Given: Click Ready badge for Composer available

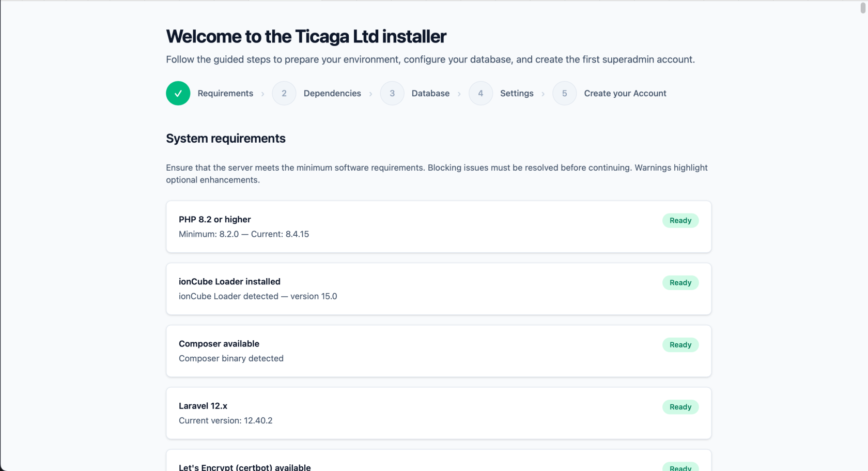Looking at the screenshot, I should tap(680, 345).
